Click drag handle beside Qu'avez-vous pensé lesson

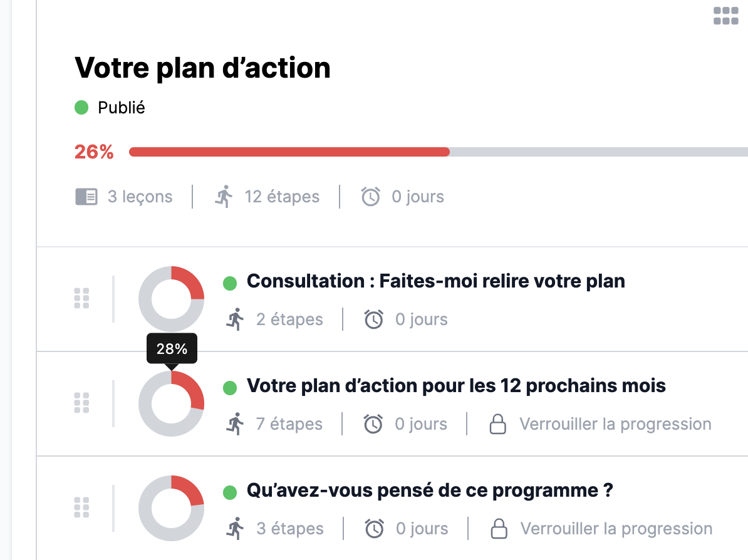coord(81,507)
